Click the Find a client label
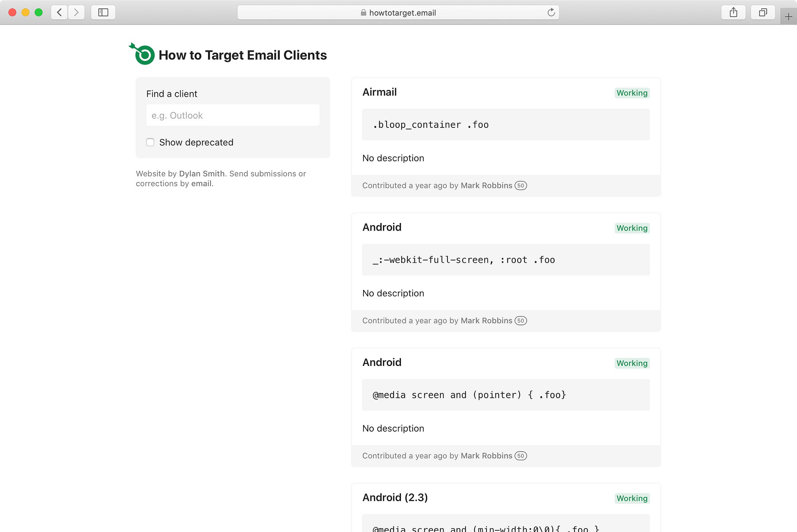The width and height of the screenshot is (797, 532). point(172,94)
